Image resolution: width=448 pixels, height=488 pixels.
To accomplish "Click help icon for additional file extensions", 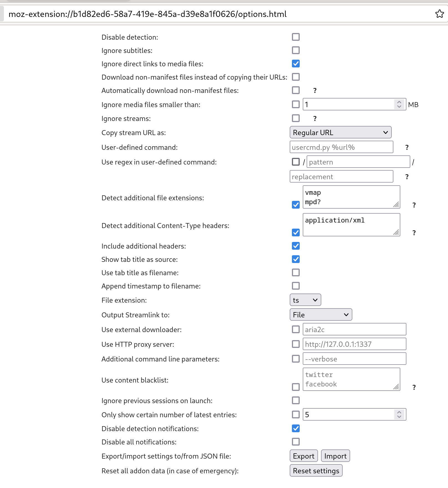I will click(x=414, y=205).
